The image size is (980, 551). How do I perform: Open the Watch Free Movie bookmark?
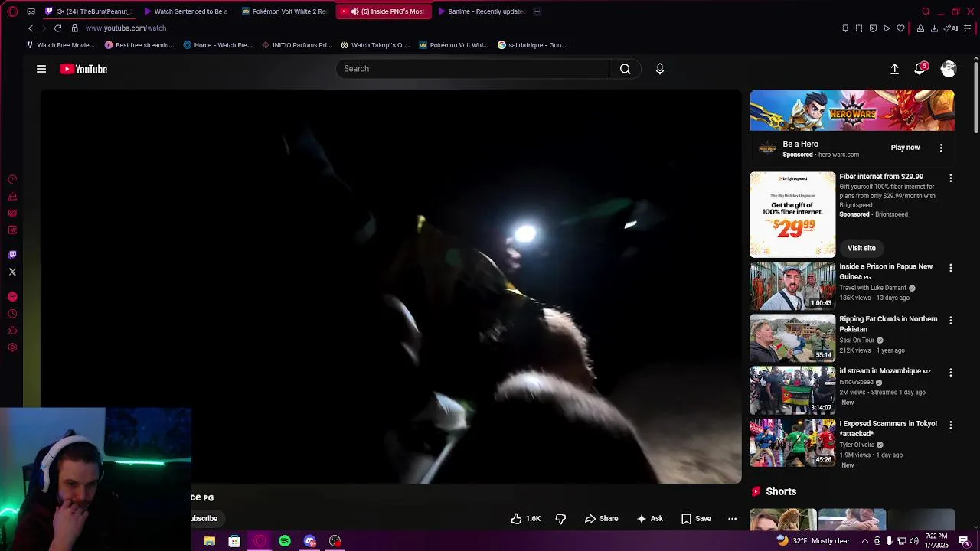pyautogui.click(x=60, y=45)
